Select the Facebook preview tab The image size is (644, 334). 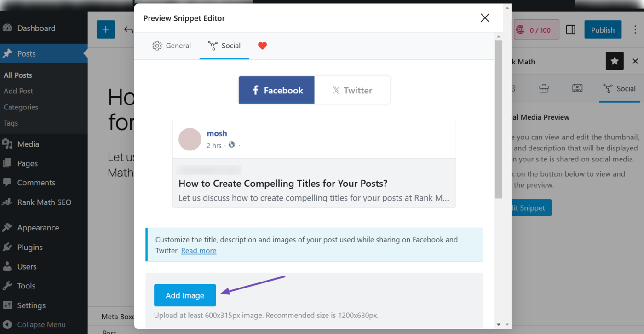click(276, 90)
